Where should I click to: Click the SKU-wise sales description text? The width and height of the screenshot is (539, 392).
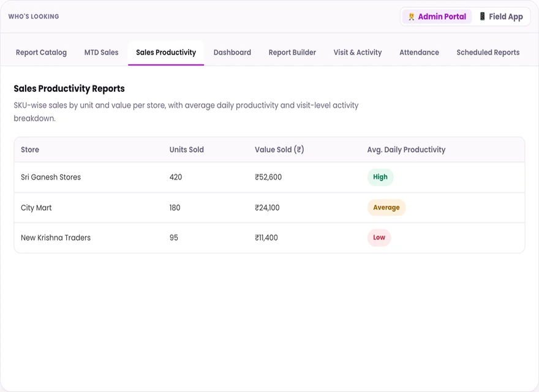pyautogui.click(x=186, y=111)
